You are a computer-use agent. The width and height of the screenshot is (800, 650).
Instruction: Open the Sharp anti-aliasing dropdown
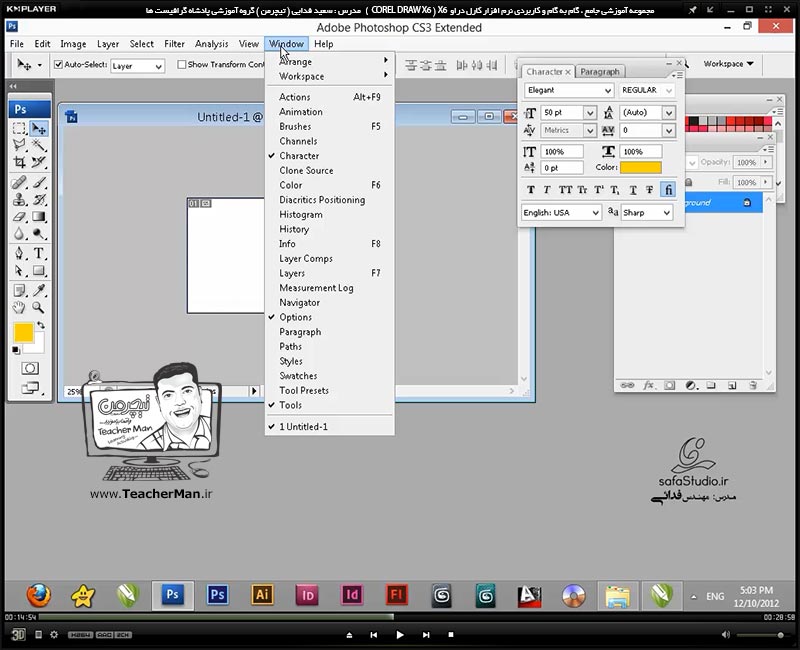(666, 213)
